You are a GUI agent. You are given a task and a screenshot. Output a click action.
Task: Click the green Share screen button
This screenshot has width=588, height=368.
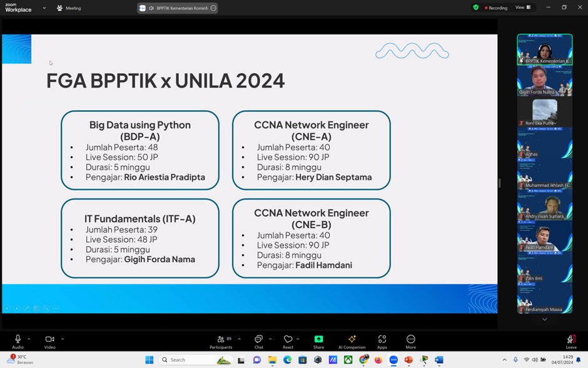[x=318, y=341]
